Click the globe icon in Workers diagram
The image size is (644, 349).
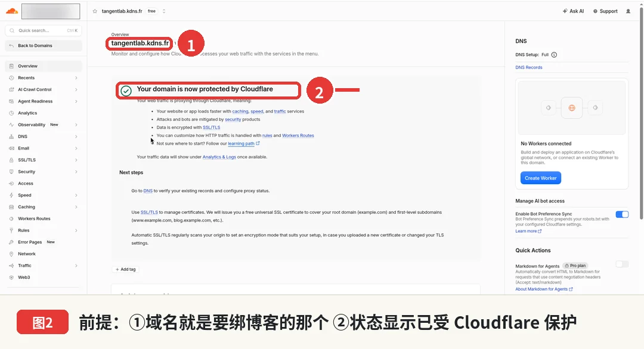572,108
